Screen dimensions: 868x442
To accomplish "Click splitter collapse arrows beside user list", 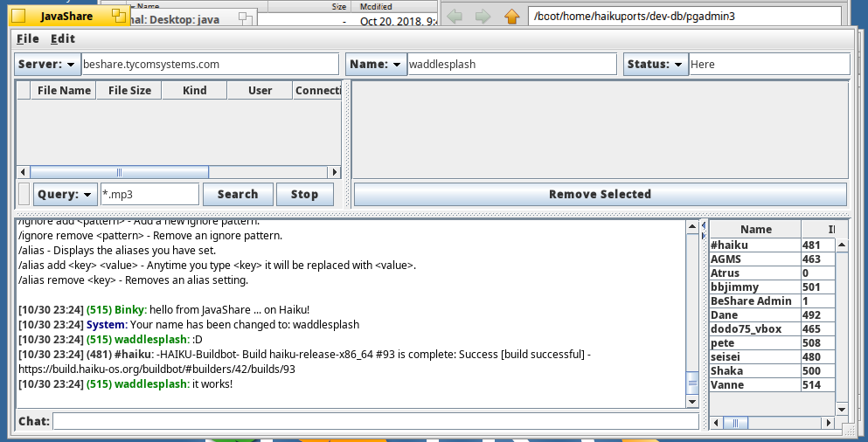I will (704, 231).
